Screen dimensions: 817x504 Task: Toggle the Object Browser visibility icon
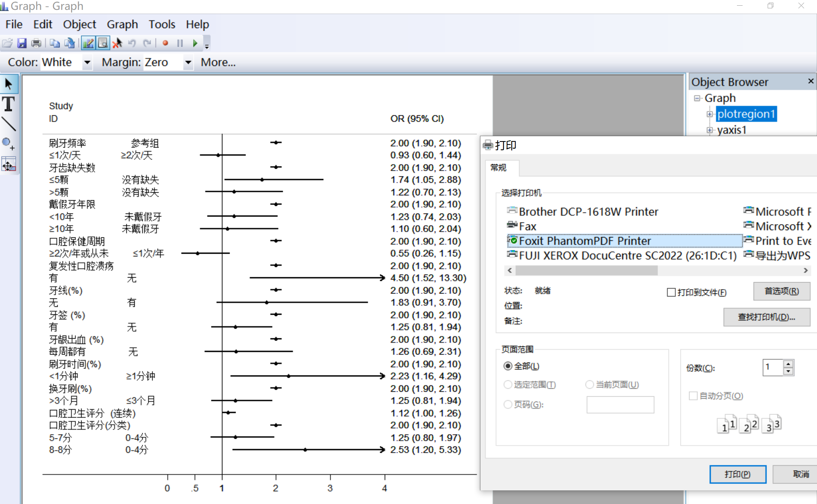pos(103,43)
